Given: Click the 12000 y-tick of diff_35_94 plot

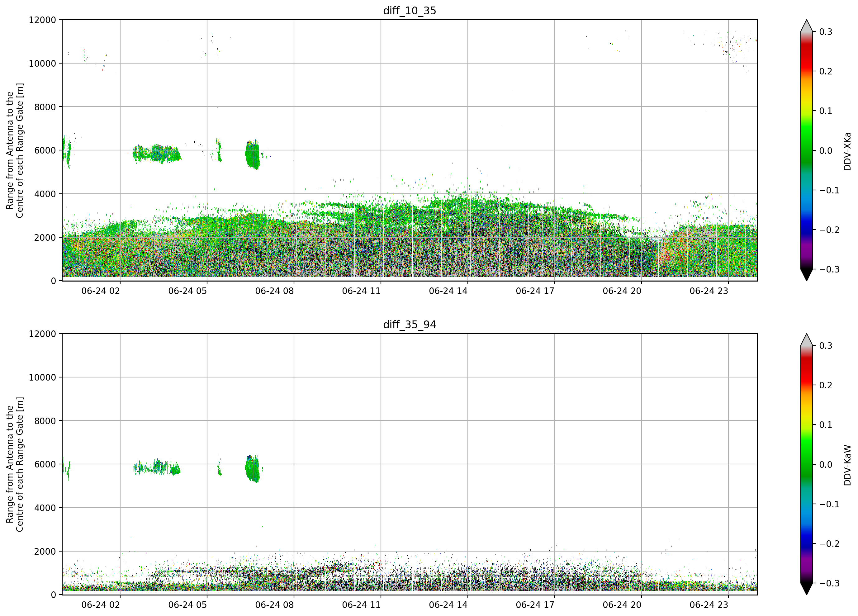Looking at the screenshot, I should (x=42, y=334).
